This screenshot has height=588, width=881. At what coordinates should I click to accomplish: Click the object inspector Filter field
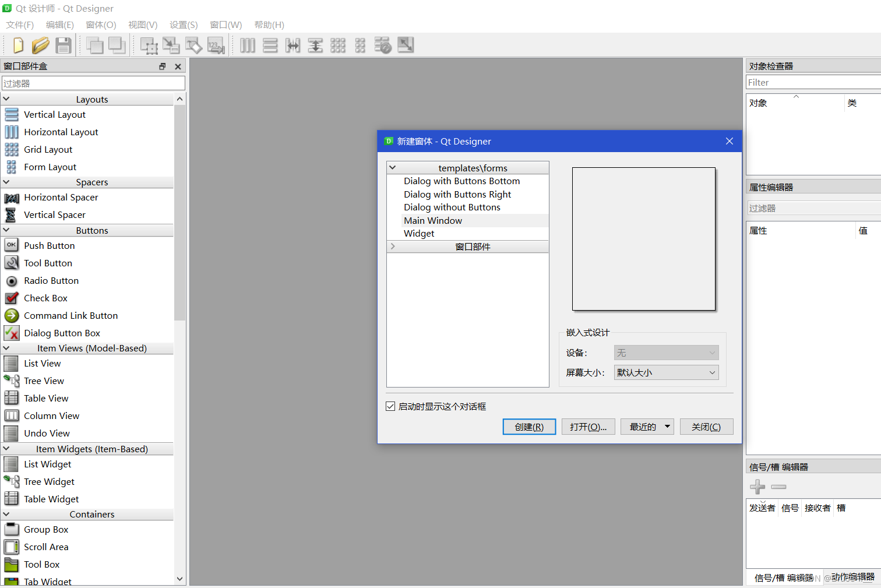pyautogui.click(x=813, y=82)
